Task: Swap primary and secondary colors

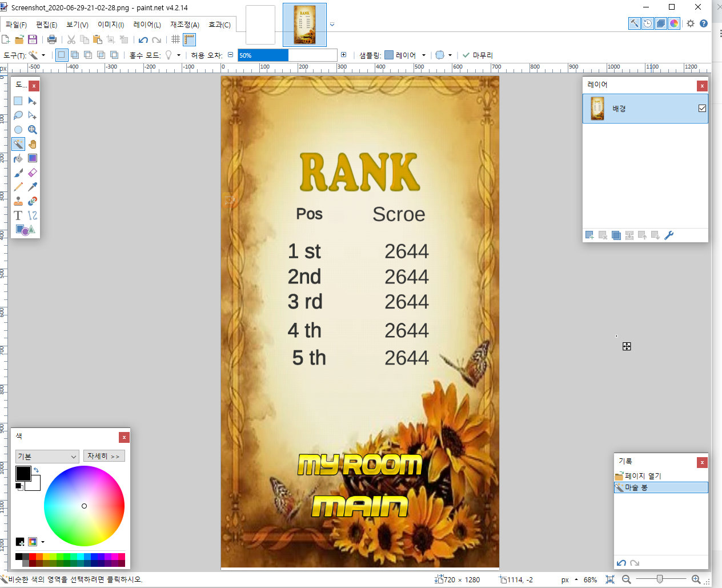Action: 36,470
